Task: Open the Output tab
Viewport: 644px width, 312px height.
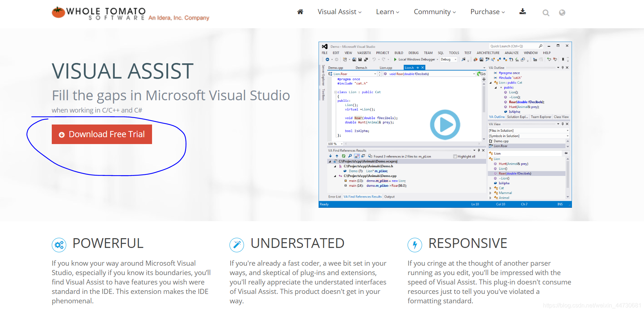Action: (390, 197)
